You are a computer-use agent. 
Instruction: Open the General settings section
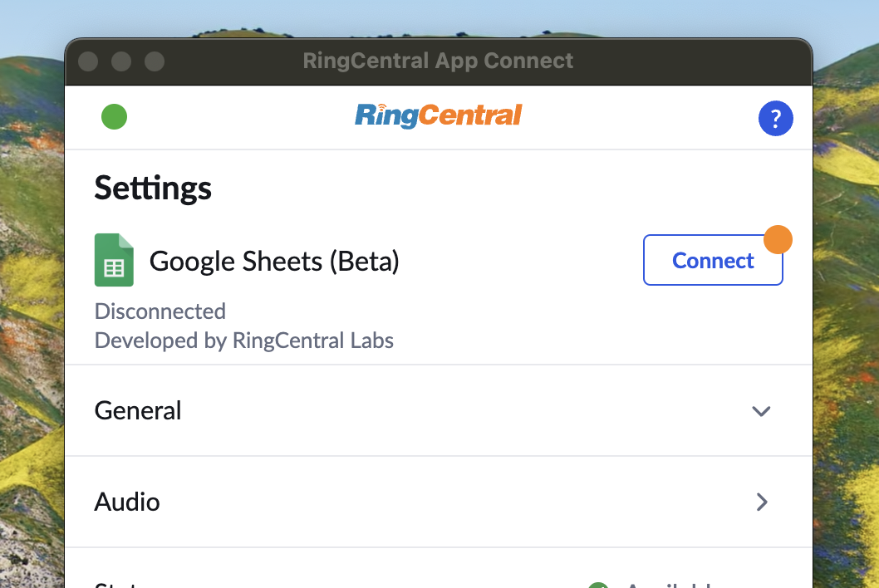point(138,410)
